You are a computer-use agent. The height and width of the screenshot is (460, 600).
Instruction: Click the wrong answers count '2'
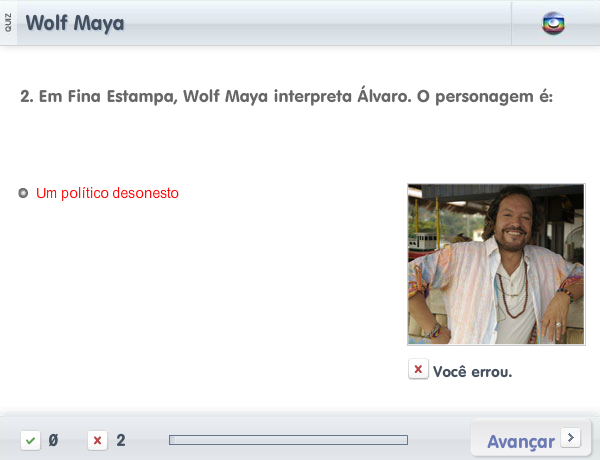pyautogui.click(x=121, y=440)
